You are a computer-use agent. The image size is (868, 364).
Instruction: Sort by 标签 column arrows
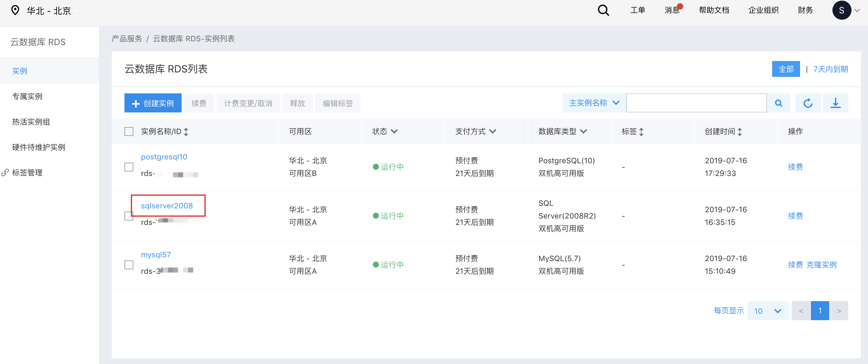pyautogui.click(x=641, y=132)
